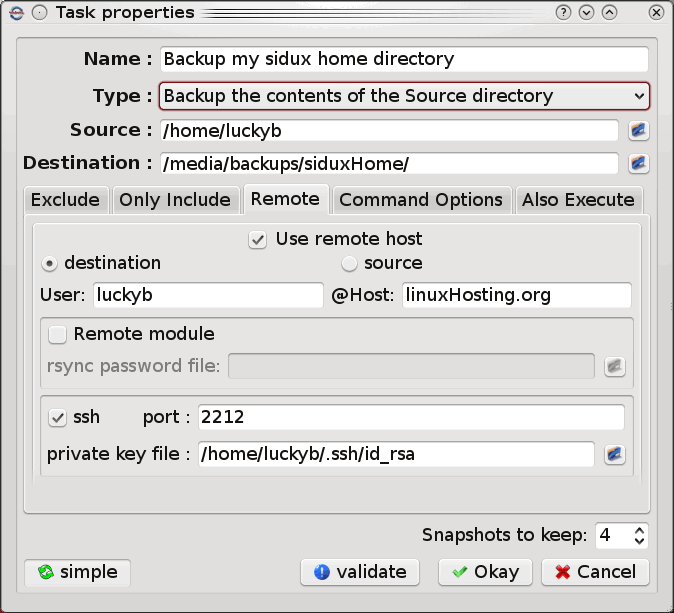Select the source radio button
This screenshot has height=613, width=674.
click(349, 264)
